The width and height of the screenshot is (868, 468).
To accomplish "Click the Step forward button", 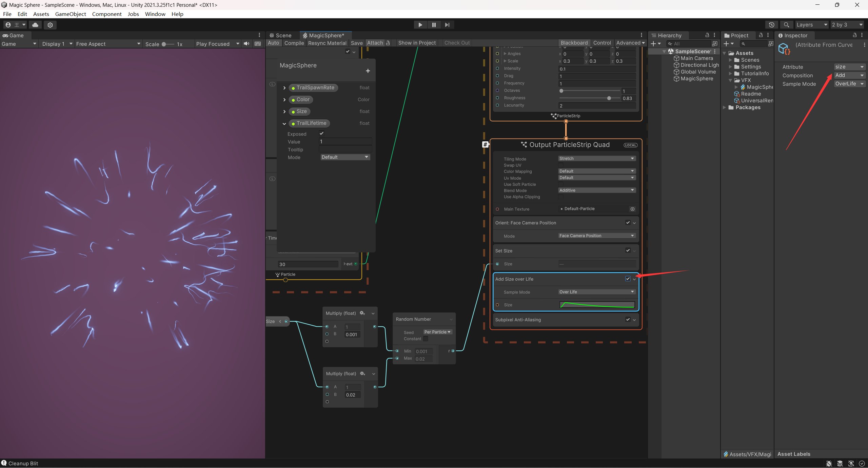I will (x=447, y=25).
